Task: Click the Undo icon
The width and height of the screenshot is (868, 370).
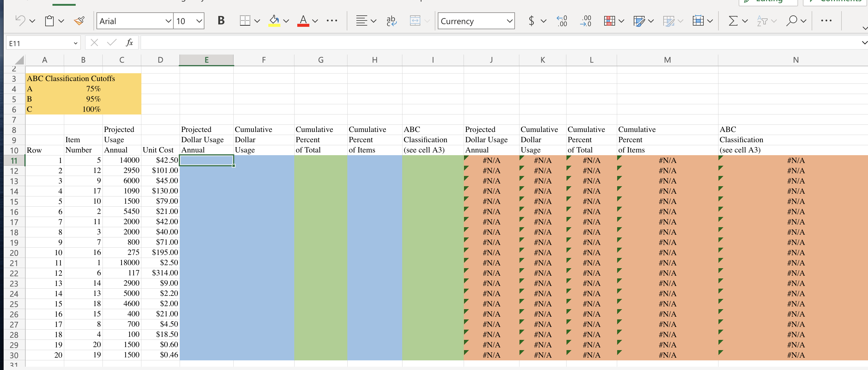Action: [x=20, y=20]
